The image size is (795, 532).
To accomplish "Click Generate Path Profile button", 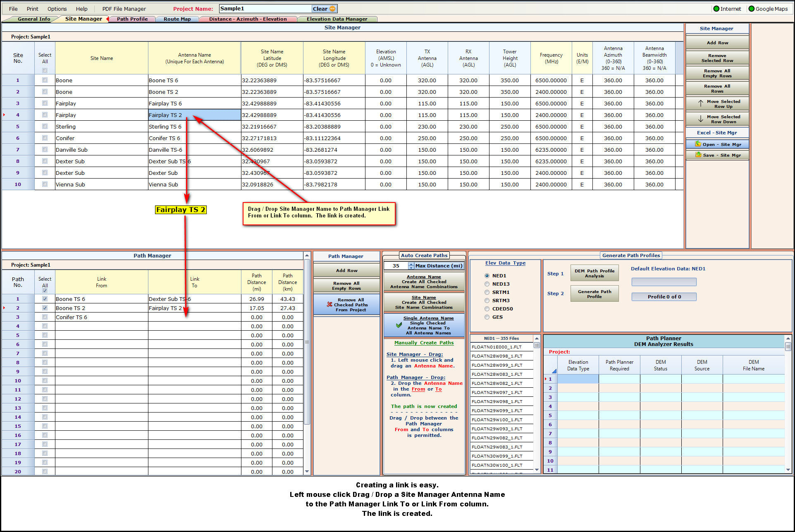I will (x=594, y=294).
